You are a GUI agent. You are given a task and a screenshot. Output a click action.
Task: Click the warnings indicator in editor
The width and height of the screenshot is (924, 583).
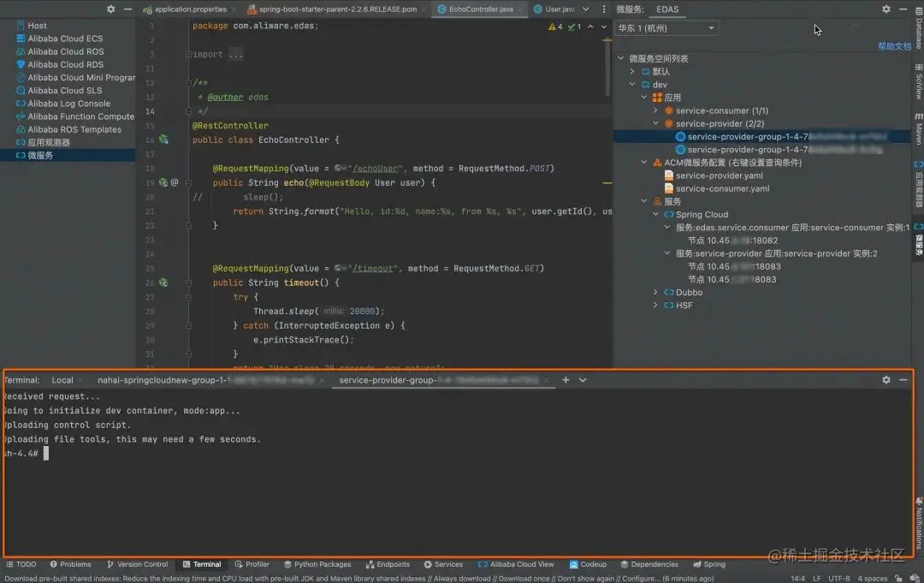555,27
